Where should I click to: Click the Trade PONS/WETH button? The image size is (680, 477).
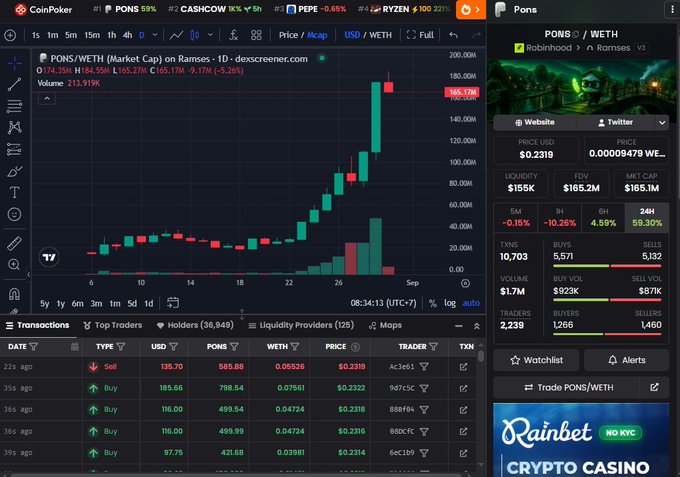(568, 387)
